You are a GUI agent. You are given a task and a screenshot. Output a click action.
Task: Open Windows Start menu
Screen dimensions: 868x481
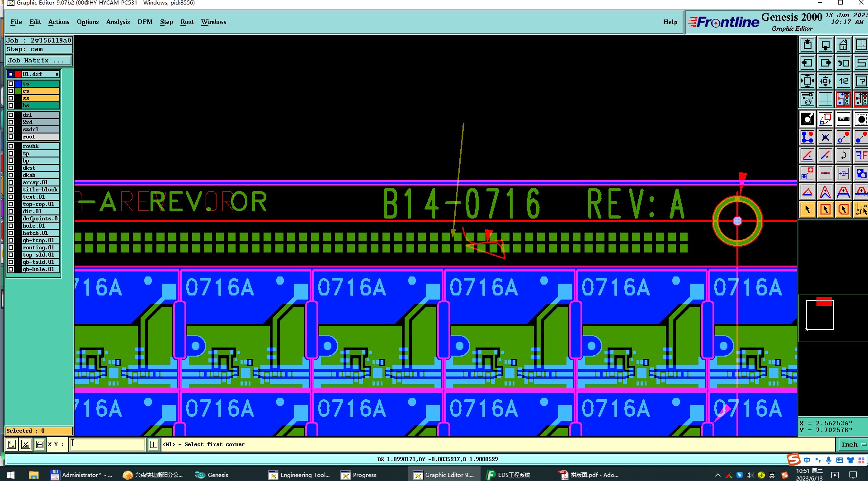10,475
